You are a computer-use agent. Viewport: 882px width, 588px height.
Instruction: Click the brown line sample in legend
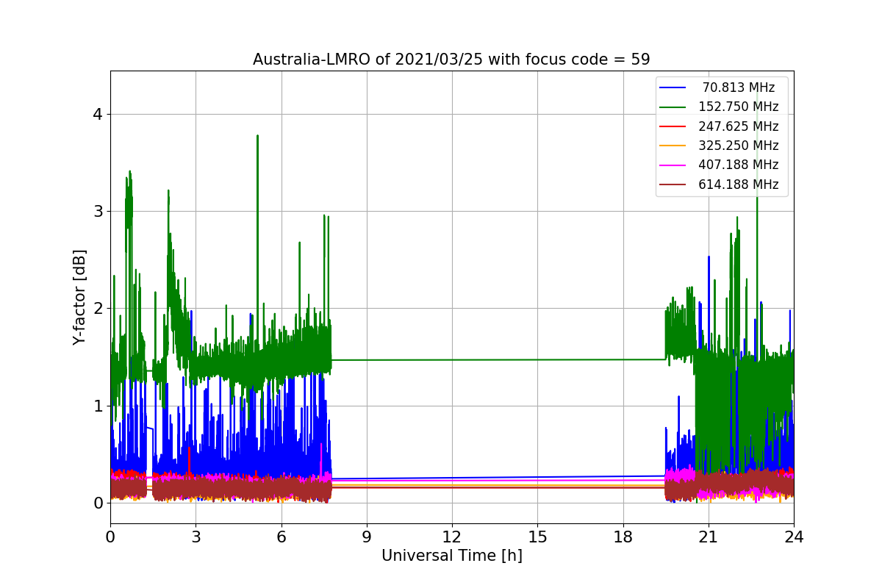point(673,184)
